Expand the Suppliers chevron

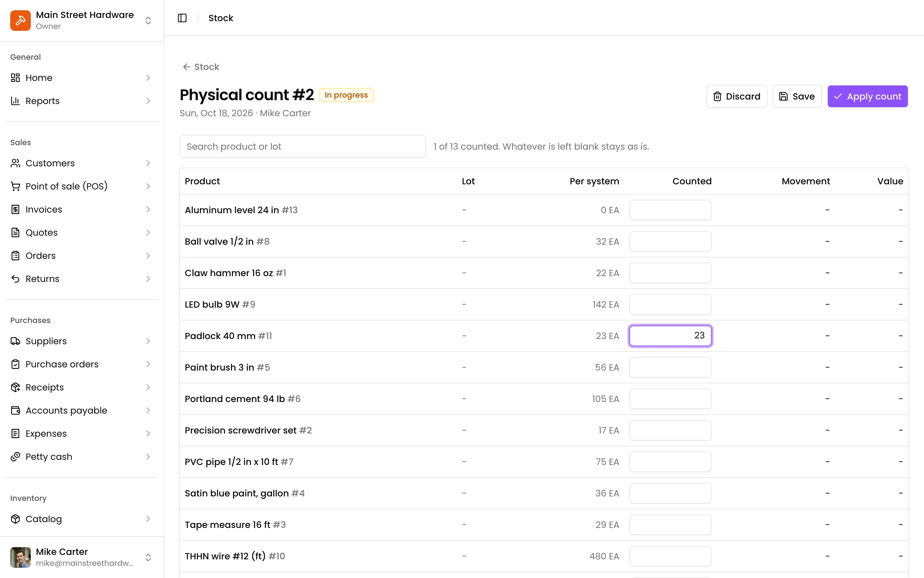click(x=148, y=341)
